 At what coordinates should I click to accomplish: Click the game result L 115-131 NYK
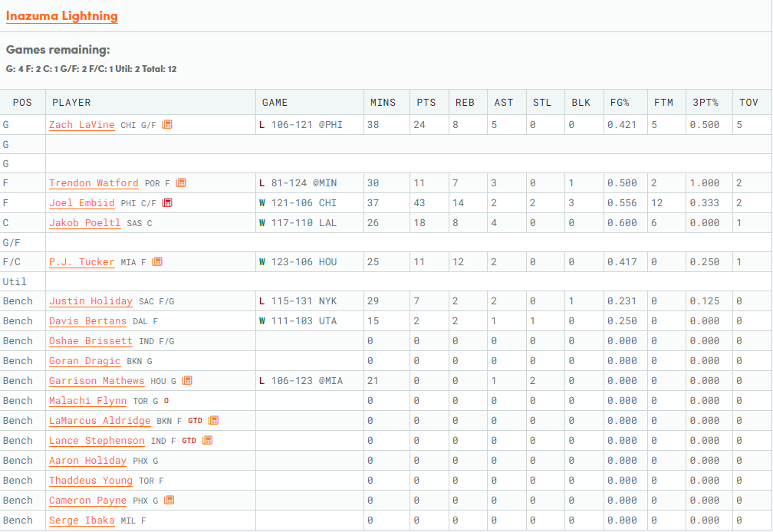[298, 301]
